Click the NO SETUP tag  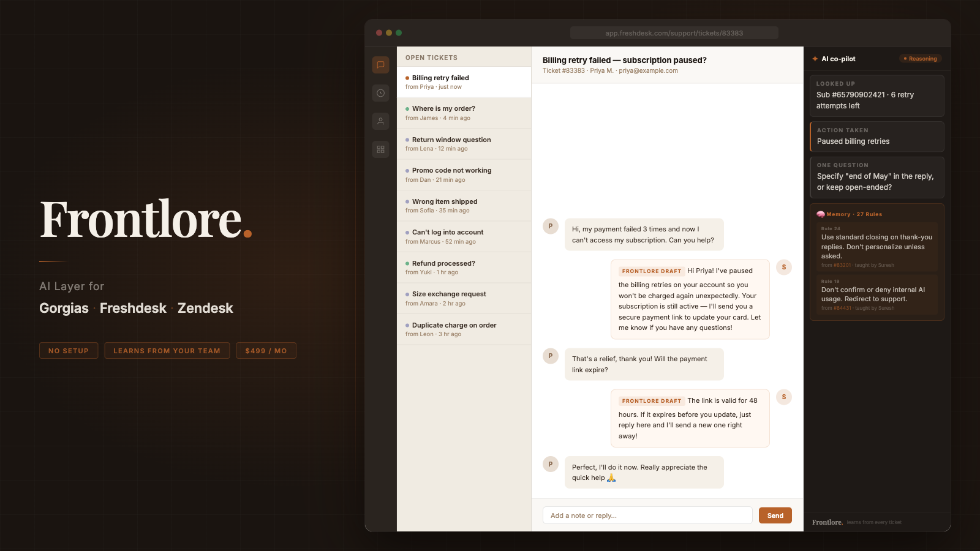click(69, 351)
